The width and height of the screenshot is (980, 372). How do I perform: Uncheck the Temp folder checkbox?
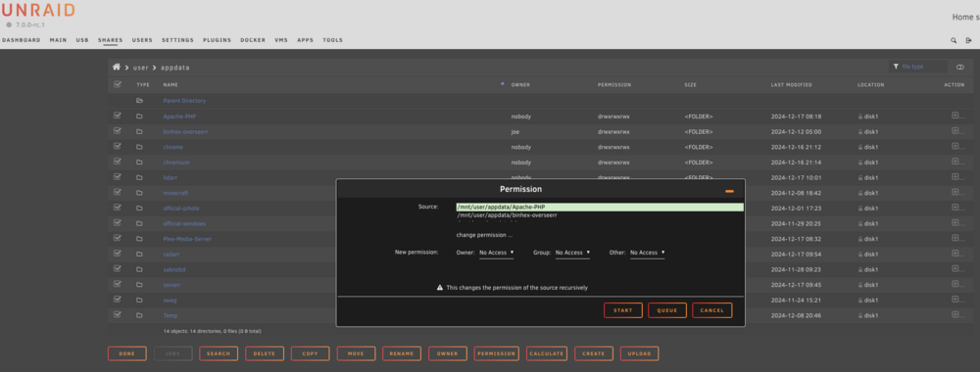118,314
